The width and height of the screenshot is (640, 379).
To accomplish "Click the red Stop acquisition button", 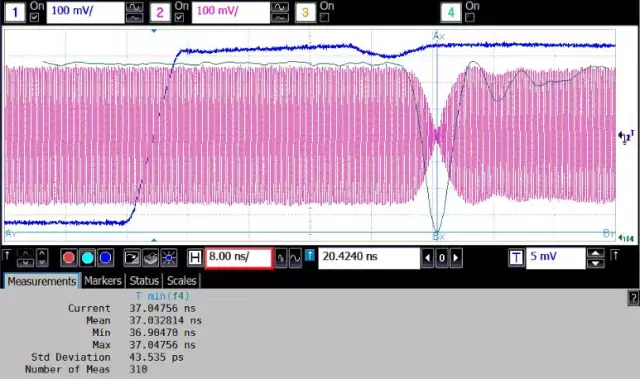I will (69, 258).
